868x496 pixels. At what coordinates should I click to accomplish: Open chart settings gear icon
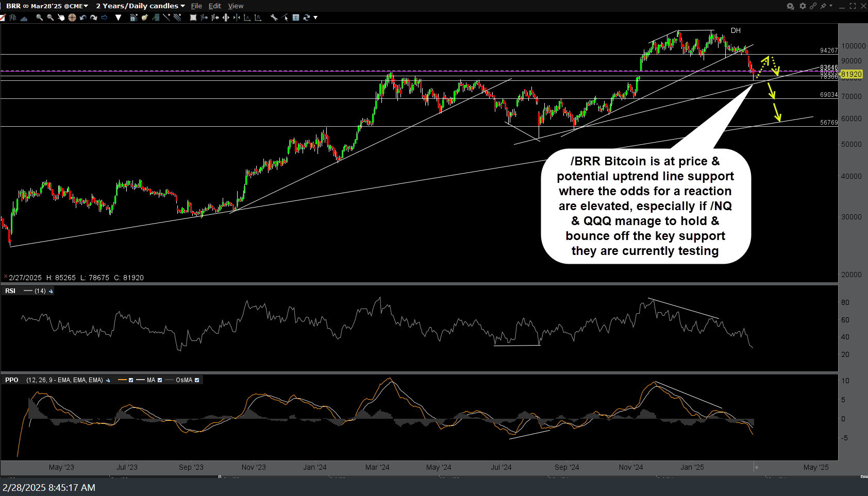pyautogui.click(x=803, y=6)
